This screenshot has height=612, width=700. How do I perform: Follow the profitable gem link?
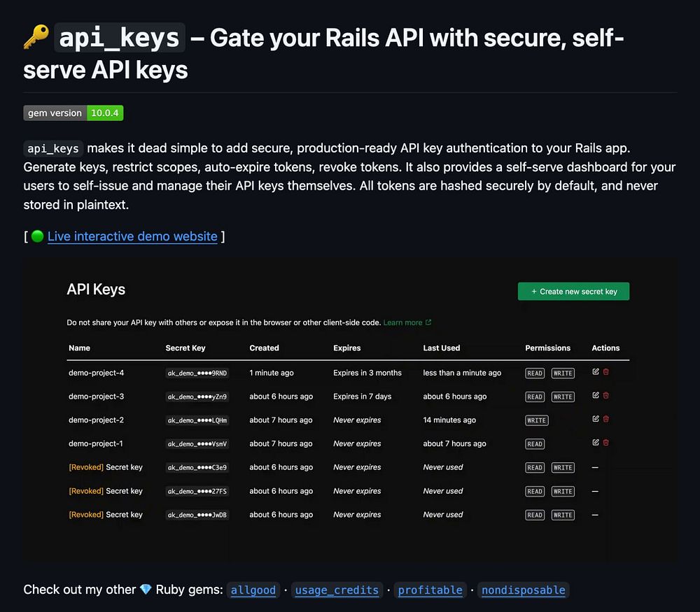pos(430,590)
